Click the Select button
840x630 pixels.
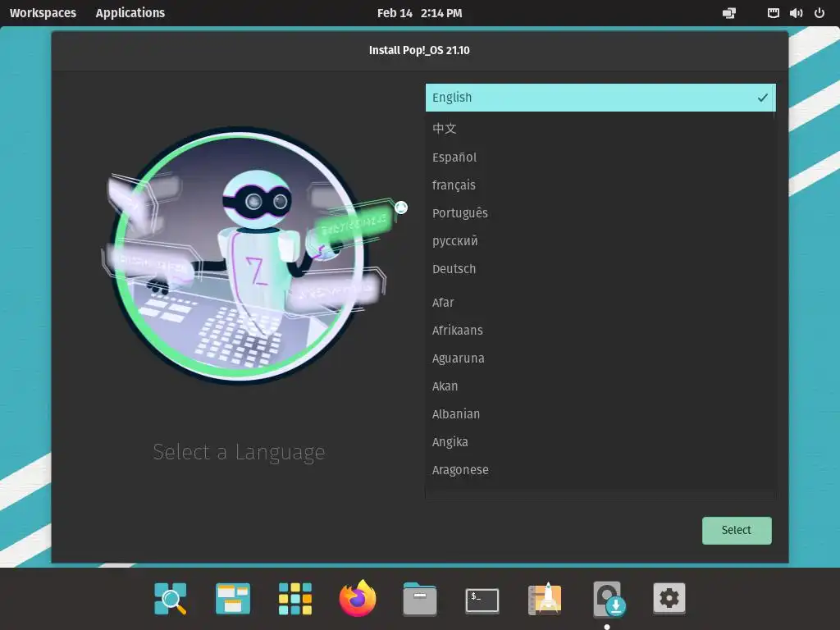point(737,531)
